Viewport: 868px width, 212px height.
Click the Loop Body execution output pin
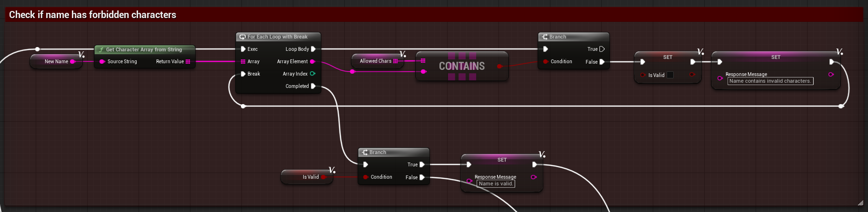tap(313, 49)
